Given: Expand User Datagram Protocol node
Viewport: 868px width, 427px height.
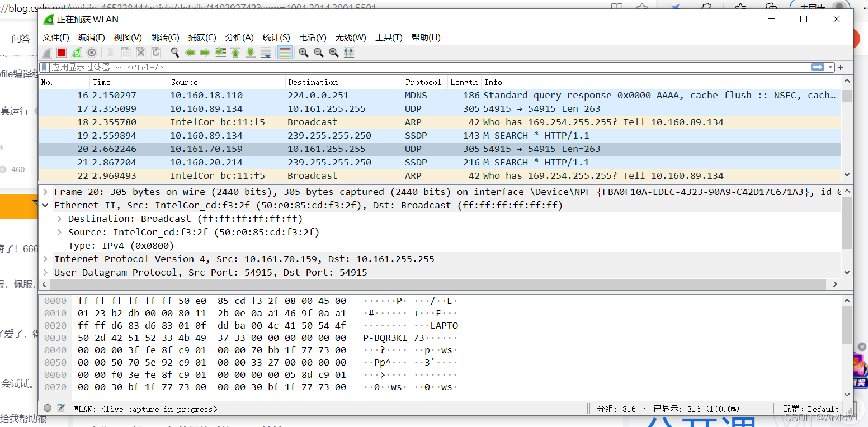Looking at the screenshot, I should click(x=46, y=272).
